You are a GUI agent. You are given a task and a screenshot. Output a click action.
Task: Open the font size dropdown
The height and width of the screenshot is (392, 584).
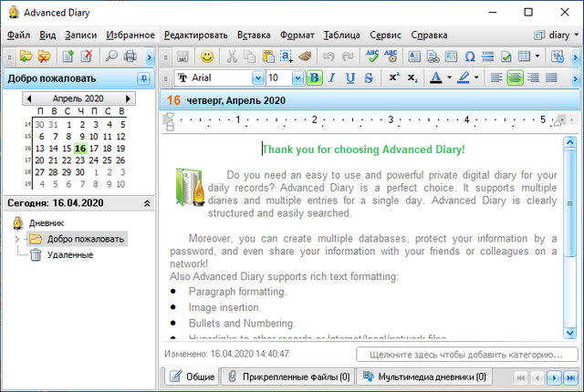[298, 78]
